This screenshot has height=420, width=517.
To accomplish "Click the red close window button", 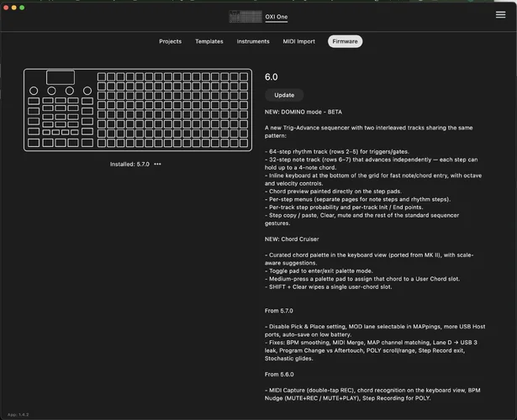I will tap(6, 8).
